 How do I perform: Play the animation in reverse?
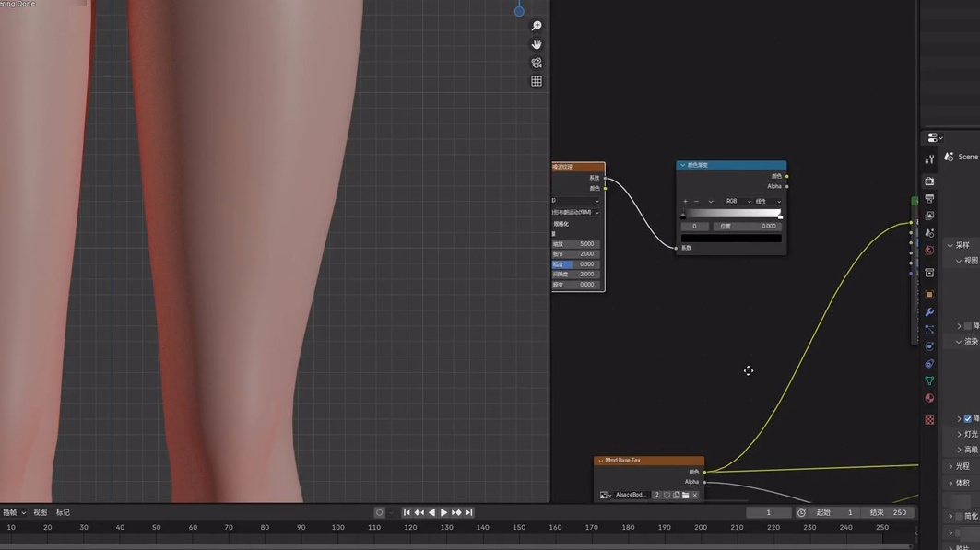point(431,512)
